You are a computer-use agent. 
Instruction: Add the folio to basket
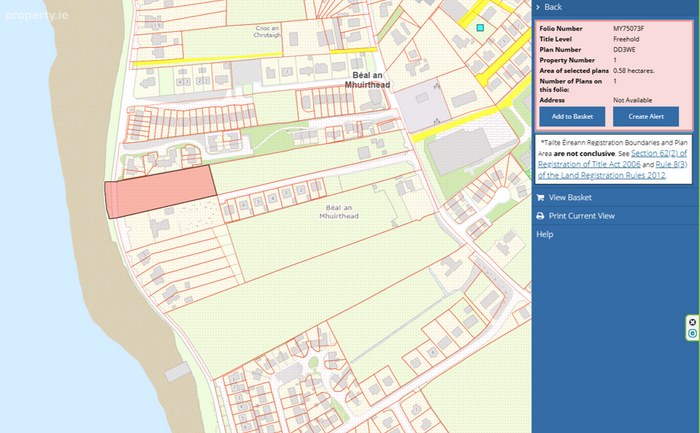pos(572,117)
